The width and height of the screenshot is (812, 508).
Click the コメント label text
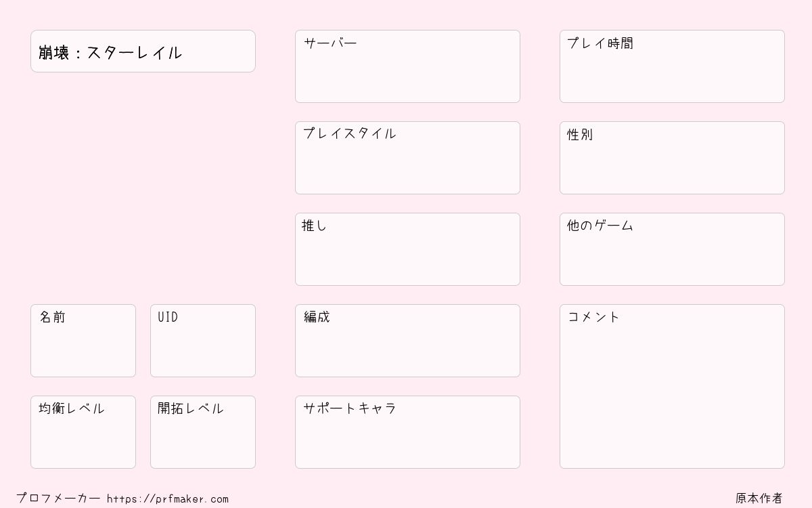click(593, 317)
